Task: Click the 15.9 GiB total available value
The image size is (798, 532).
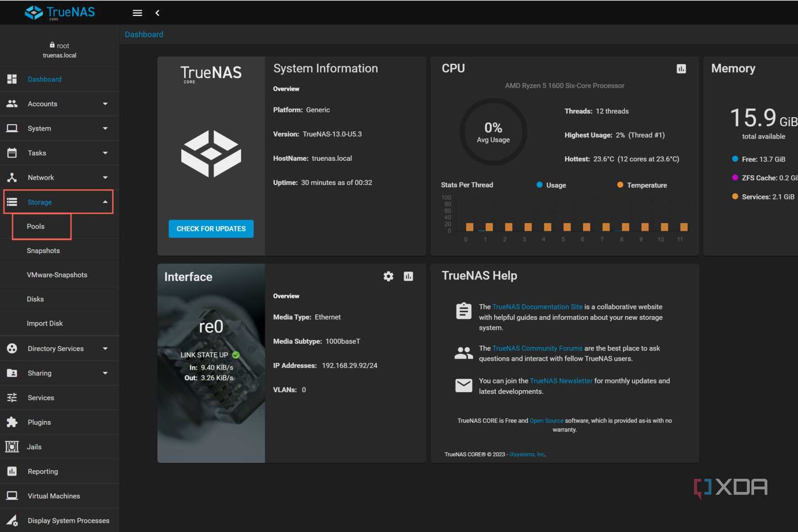Action: pyautogui.click(x=764, y=118)
